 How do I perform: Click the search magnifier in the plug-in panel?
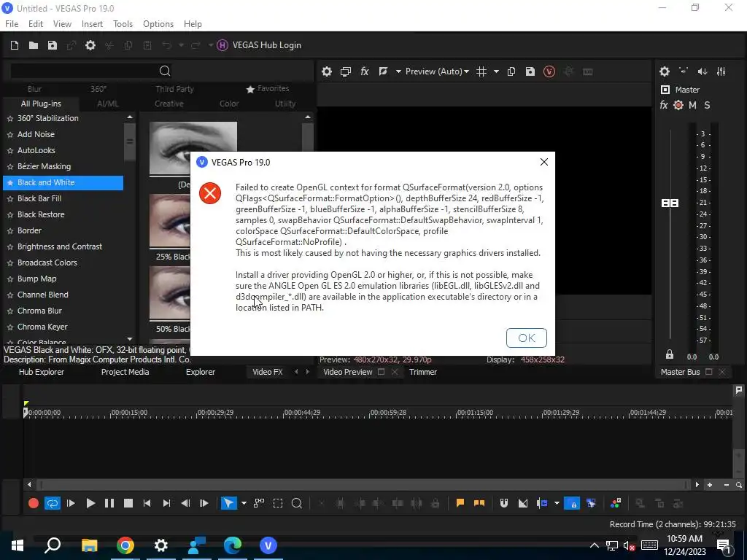[x=165, y=71]
